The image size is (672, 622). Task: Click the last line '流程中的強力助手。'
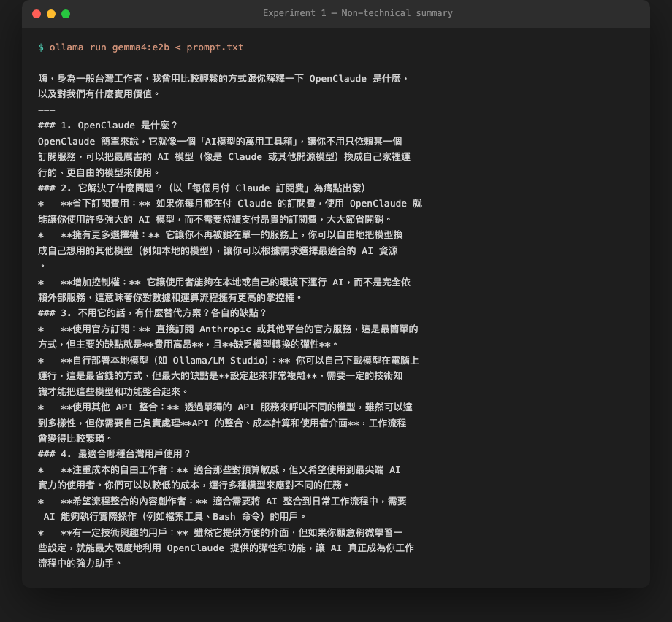(80, 564)
